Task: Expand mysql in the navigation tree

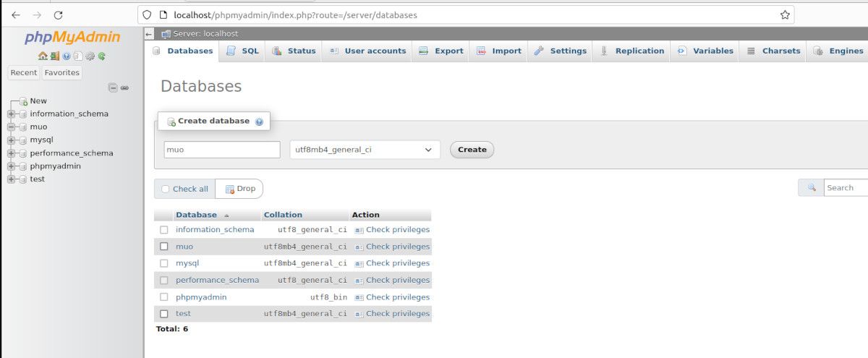Action: pyautogui.click(x=11, y=140)
